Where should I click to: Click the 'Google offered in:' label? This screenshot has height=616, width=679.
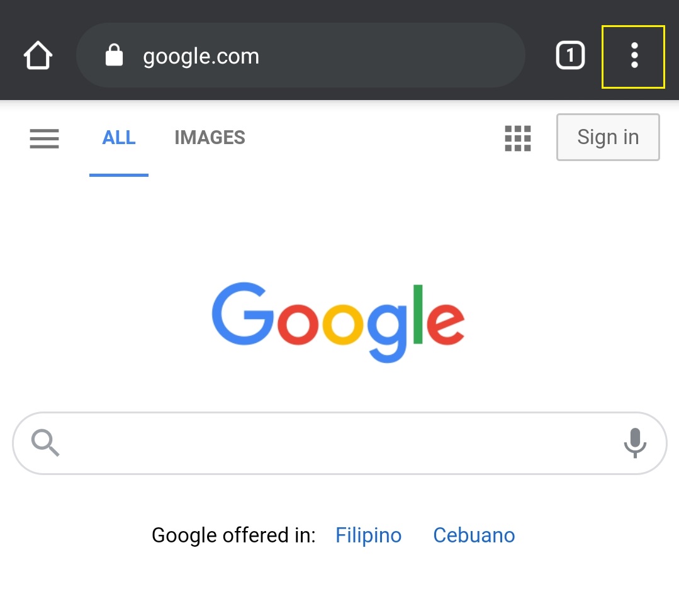[x=233, y=535]
